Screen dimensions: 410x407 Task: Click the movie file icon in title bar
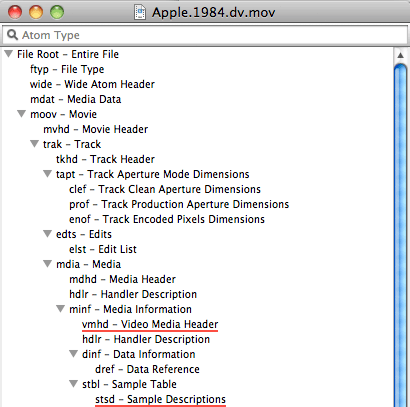click(140, 13)
